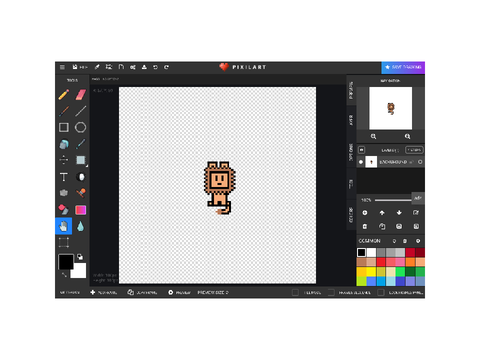Open the Layer vertical side tab

point(351,120)
